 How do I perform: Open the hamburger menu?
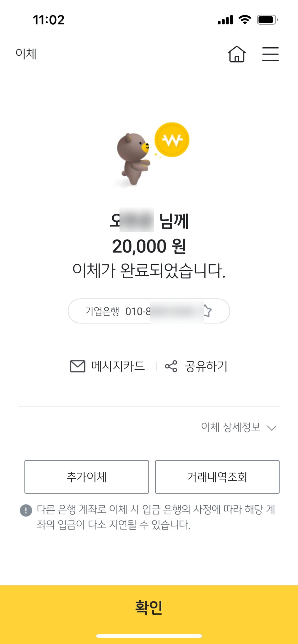click(270, 54)
